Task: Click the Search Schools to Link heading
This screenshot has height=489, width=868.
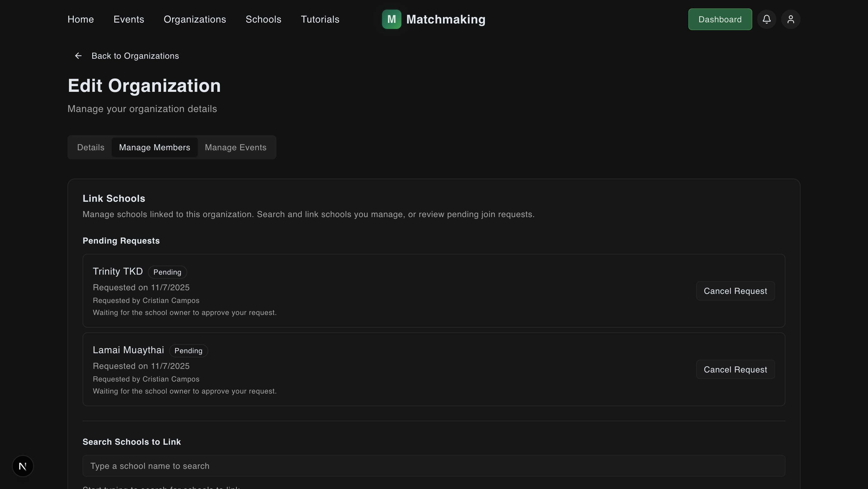Action: (x=132, y=442)
